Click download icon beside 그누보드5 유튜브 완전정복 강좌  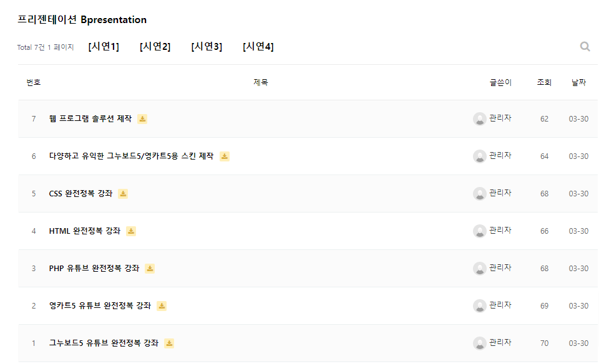pos(169,343)
